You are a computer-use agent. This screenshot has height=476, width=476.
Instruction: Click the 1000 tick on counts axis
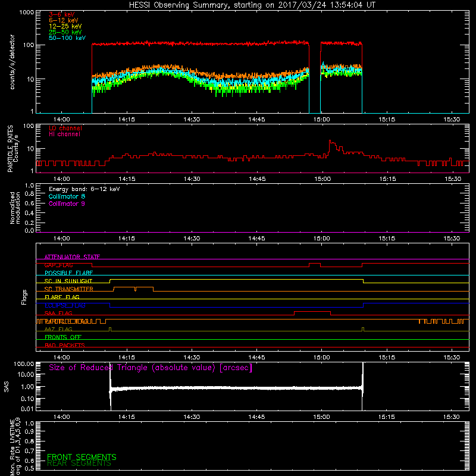click(x=26, y=12)
